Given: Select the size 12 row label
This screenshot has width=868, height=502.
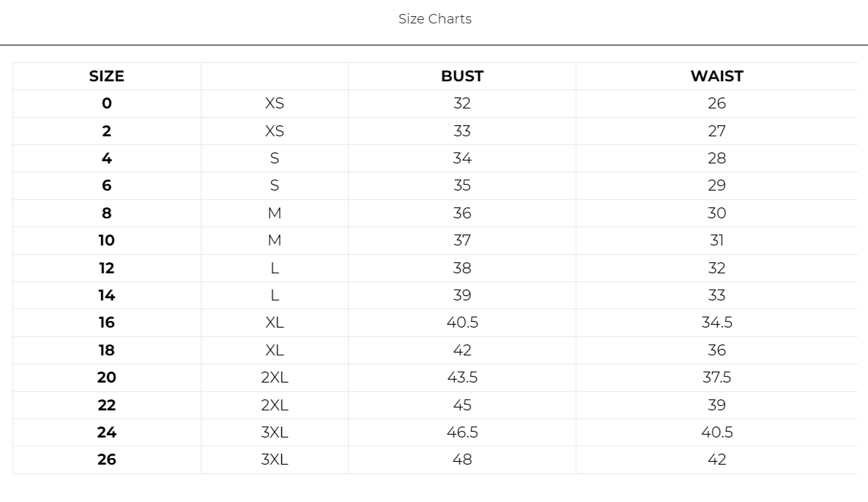Looking at the screenshot, I should tap(107, 268).
